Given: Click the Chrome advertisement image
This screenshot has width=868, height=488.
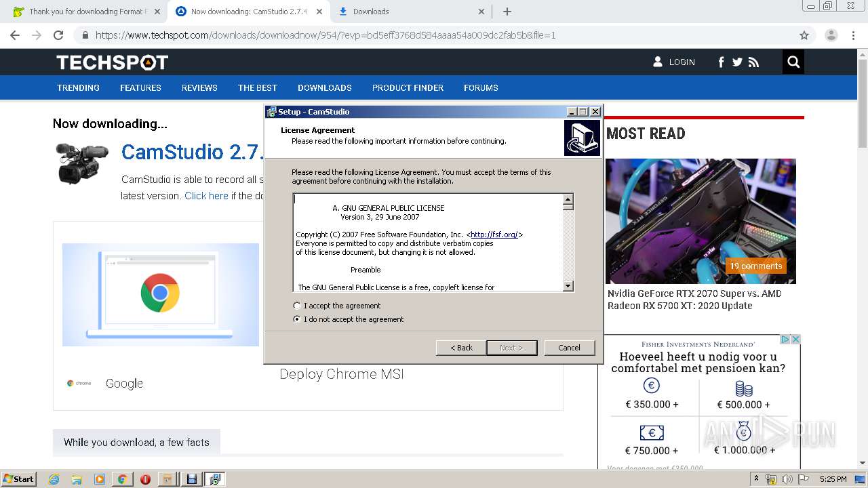Looking at the screenshot, I should tap(161, 295).
